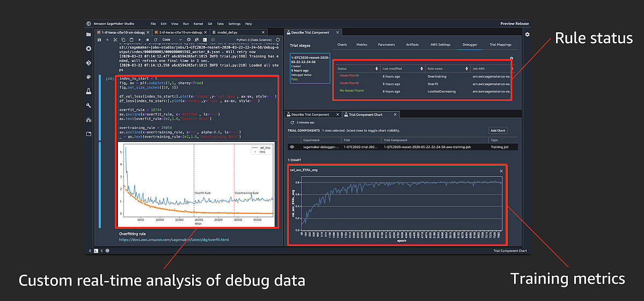Open the Code cell type dropdown
The width and height of the screenshot is (644, 301).
pyautogui.click(x=172, y=40)
